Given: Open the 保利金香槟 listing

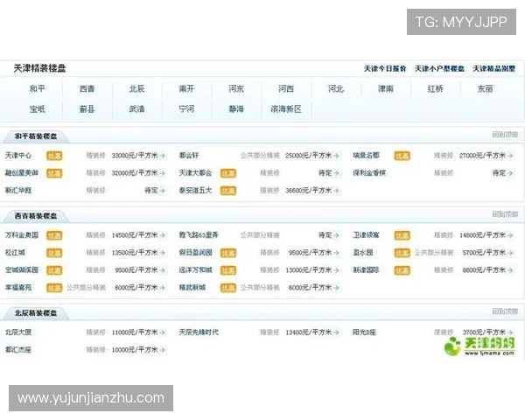Looking at the screenshot, I should coord(369,173).
